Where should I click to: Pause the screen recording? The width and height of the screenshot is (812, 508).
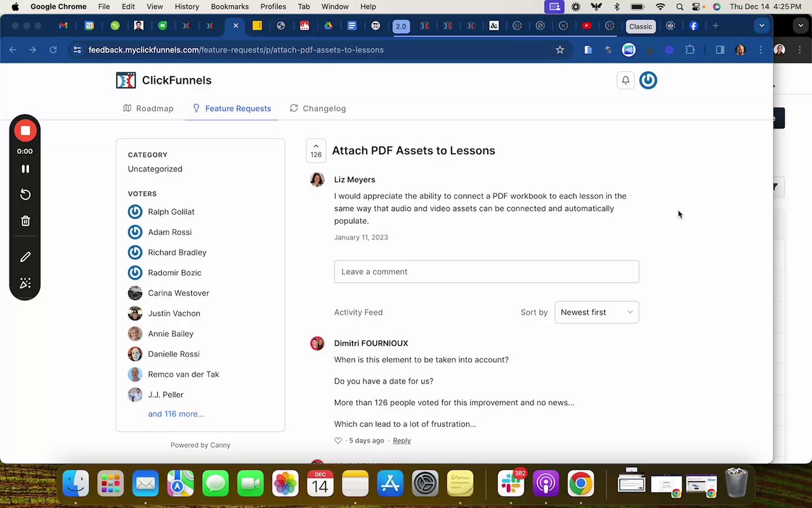click(x=25, y=169)
